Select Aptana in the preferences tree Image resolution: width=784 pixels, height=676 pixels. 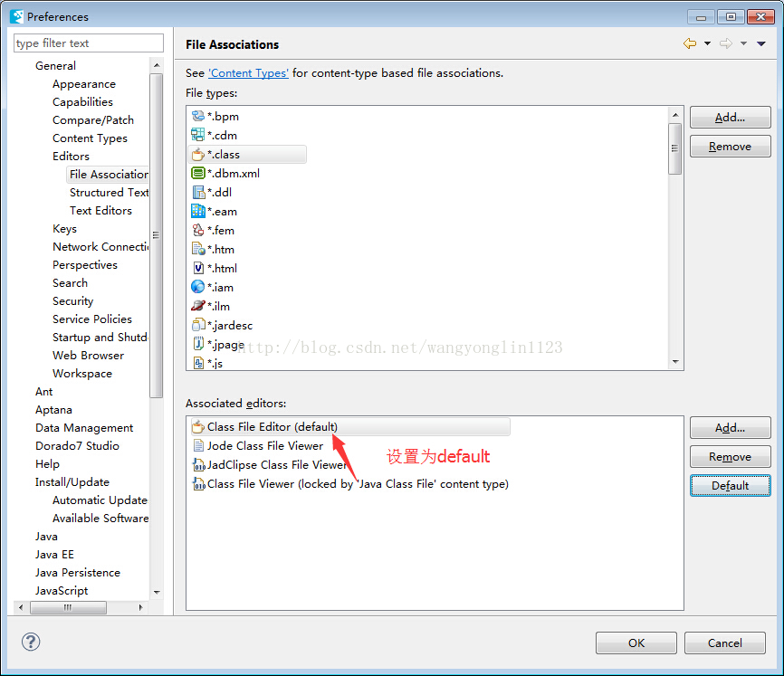coord(53,410)
